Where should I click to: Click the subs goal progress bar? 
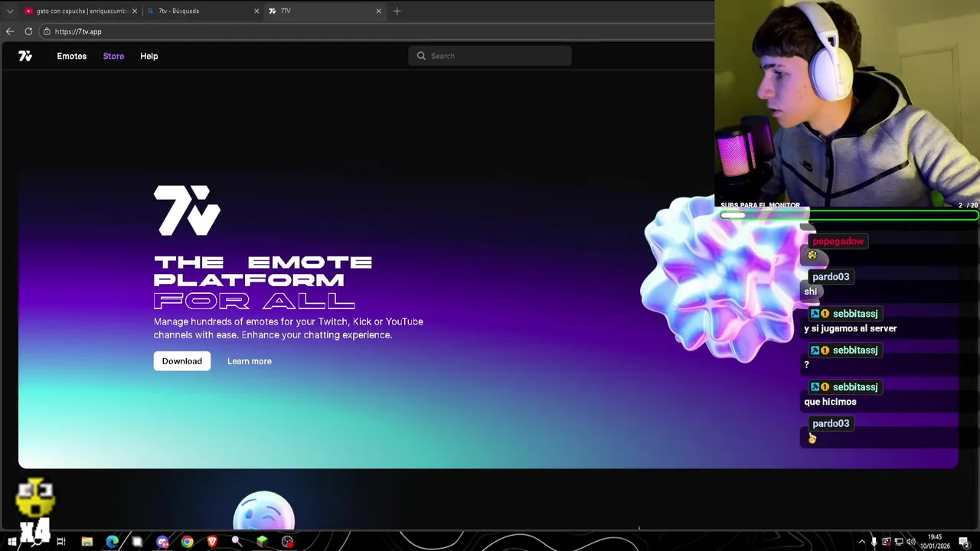848,216
